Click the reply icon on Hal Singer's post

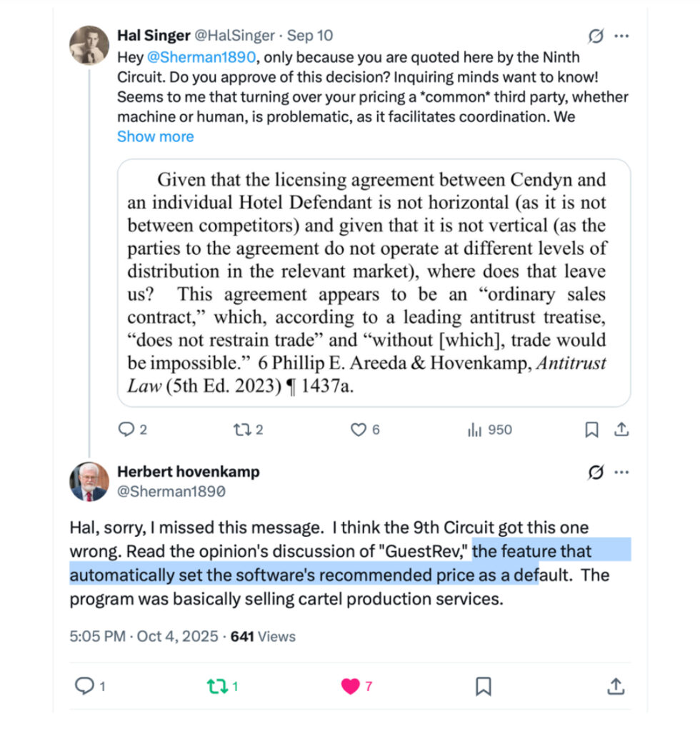[x=126, y=430]
